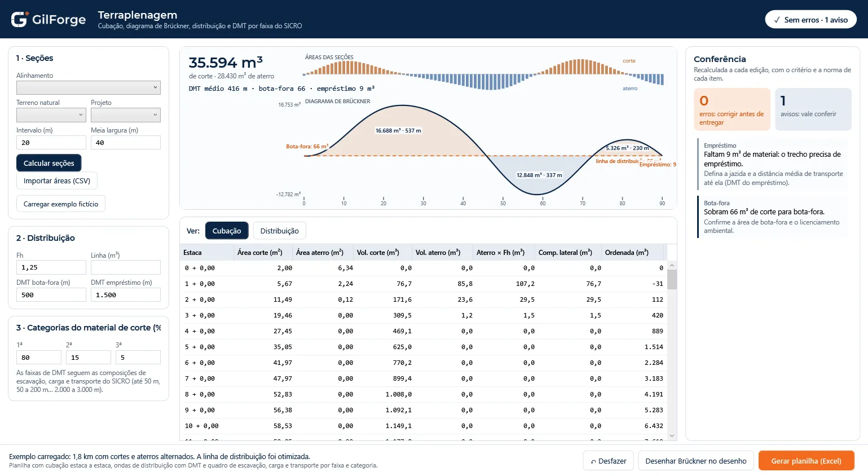Edit the Fh field value 1,25

[x=51, y=267]
